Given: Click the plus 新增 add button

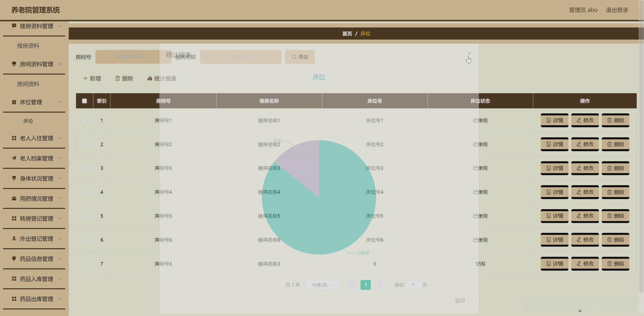Looking at the screenshot, I should coord(92,78).
